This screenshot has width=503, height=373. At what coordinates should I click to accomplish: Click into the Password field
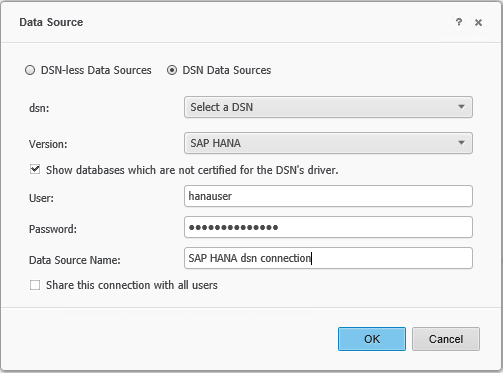[x=328, y=227]
